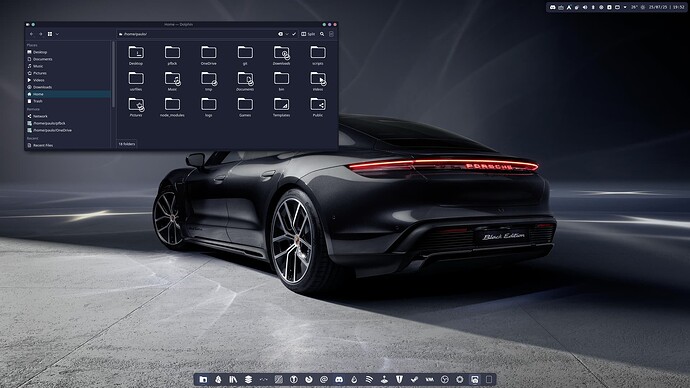Open /home/paulo/OneDrive remote entry
The image size is (690, 388).
pyautogui.click(x=68, y=130)
